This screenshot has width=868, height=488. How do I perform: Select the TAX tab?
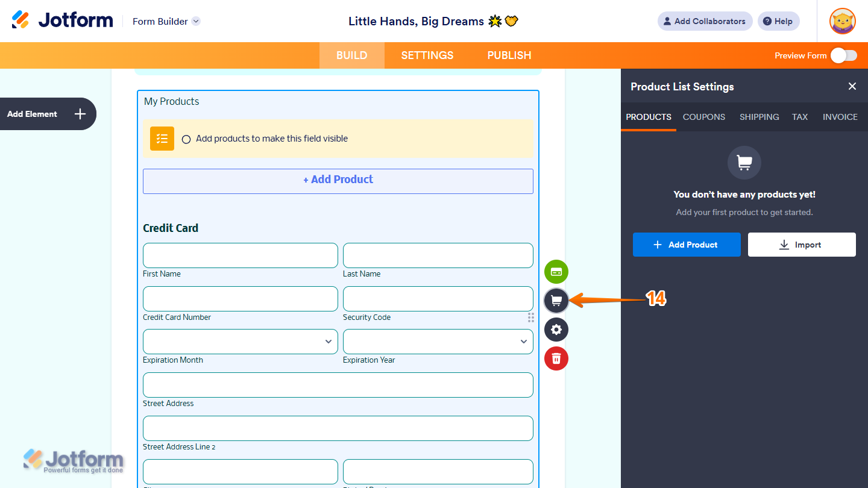pyautogui.click(x=800, y=117)
